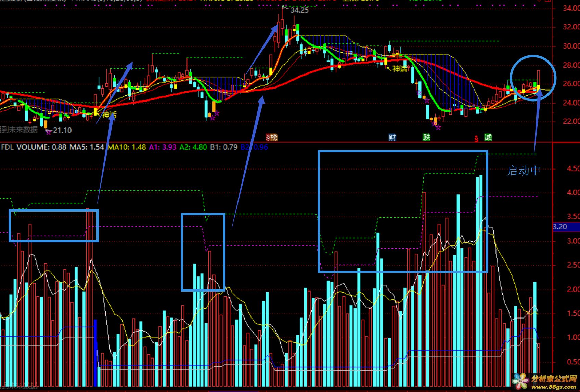Screen dimensions: 580x392
Task: Click the 1.00 volume axis label
Action: click(573, 337)
